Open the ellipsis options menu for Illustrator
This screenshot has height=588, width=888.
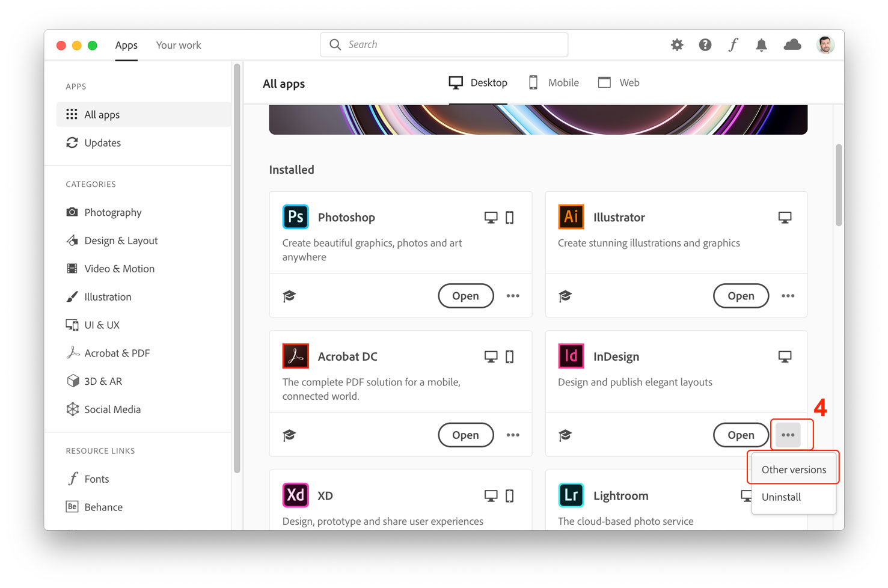click(x=788, y=296)
